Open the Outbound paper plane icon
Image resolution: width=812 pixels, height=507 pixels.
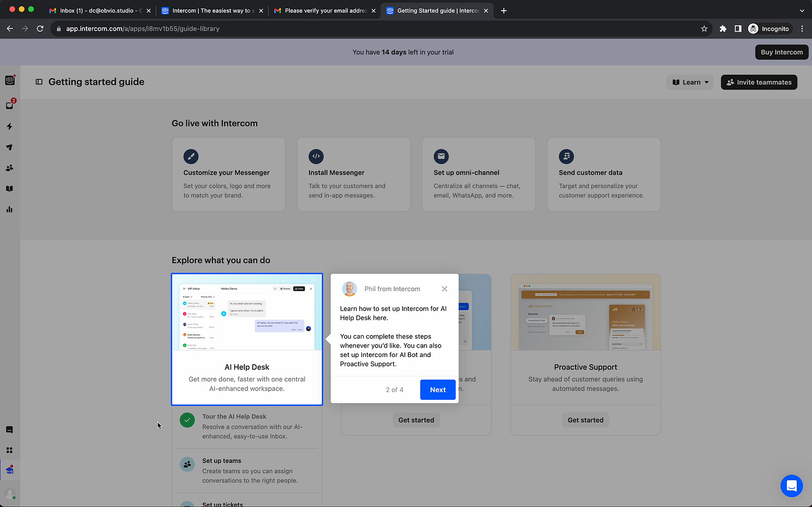[x=9, y=147]
